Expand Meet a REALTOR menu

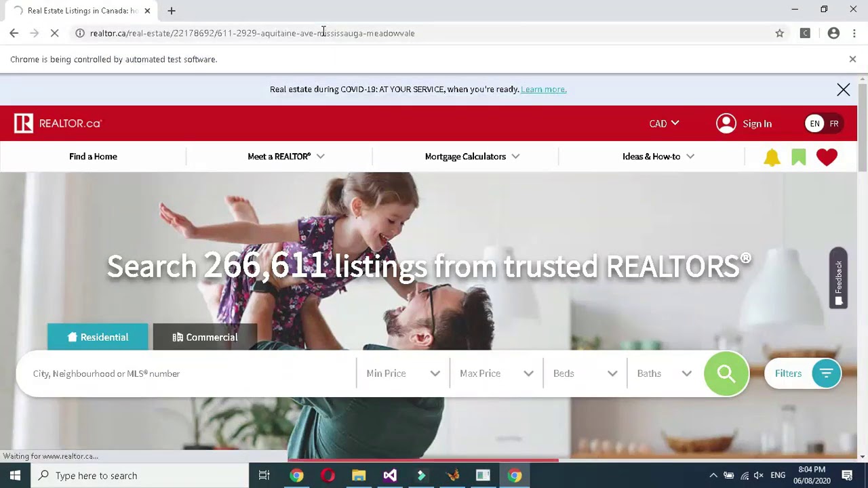coord(285,157)
